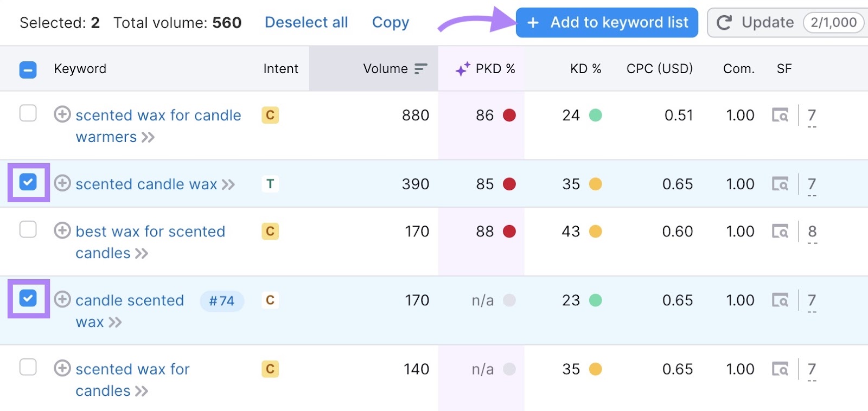Sort table by CPC (USD) column header

pyautogui.click(x=660, y=69)
